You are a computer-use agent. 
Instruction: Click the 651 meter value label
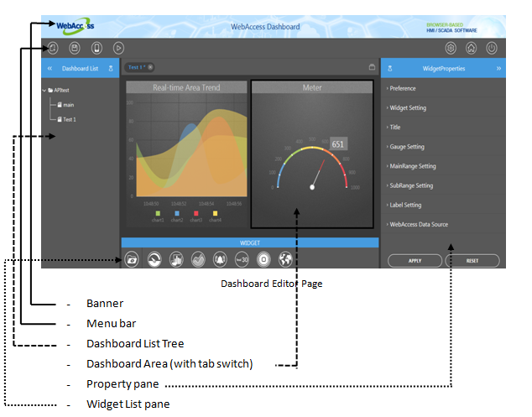point(338,144)
